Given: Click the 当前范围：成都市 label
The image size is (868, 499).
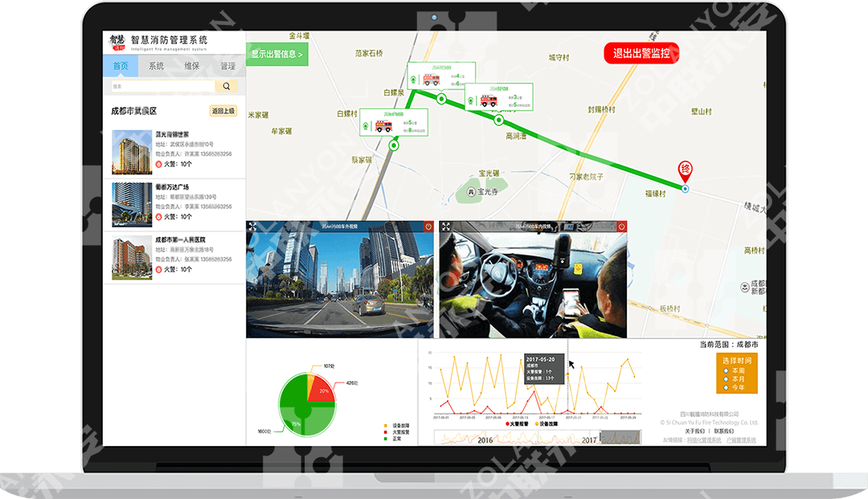Looking at the screenshot, I should point(729,345).
